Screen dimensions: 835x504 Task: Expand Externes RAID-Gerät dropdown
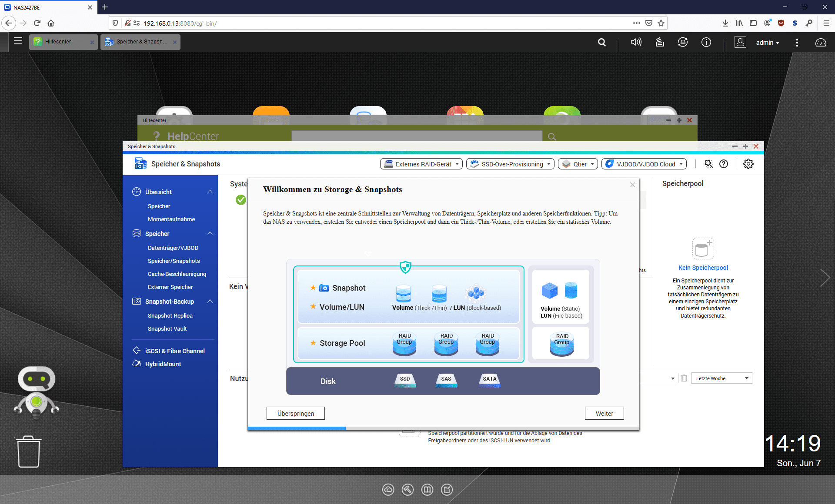(421, 164)
